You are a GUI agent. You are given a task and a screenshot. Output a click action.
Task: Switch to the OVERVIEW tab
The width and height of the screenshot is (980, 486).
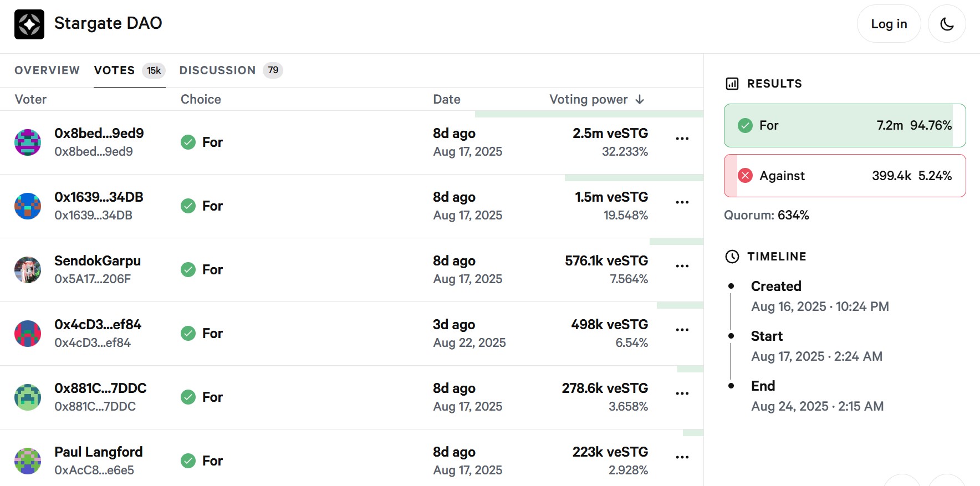[x=47, y=70]
